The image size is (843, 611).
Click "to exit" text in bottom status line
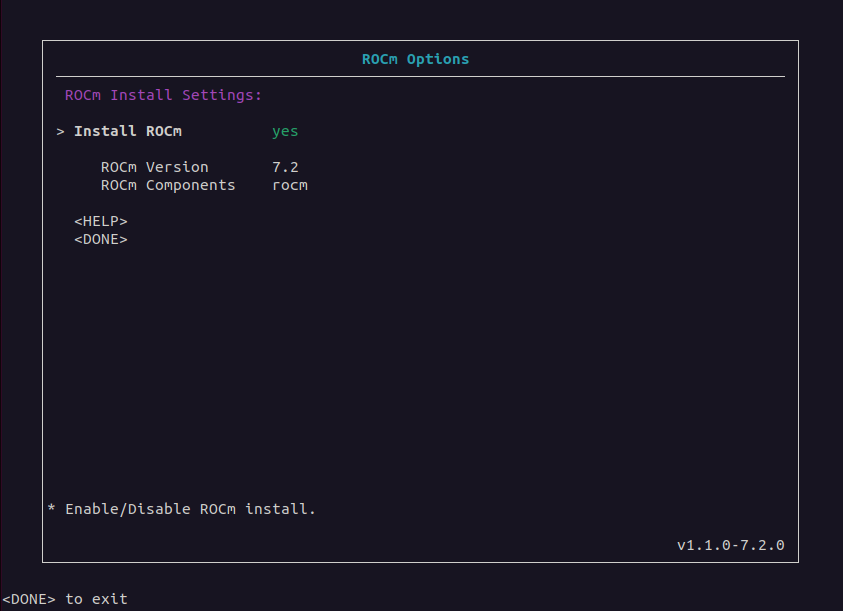(x=97, y=599)
